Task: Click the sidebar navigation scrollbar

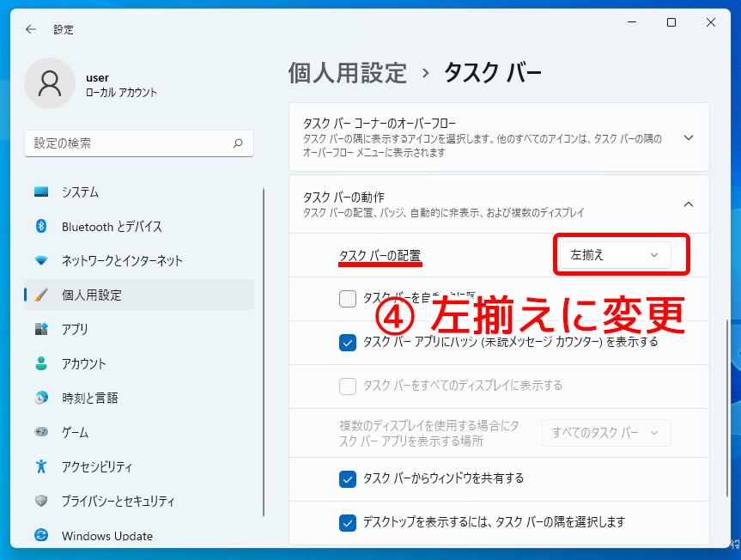Action: [264, 352]
